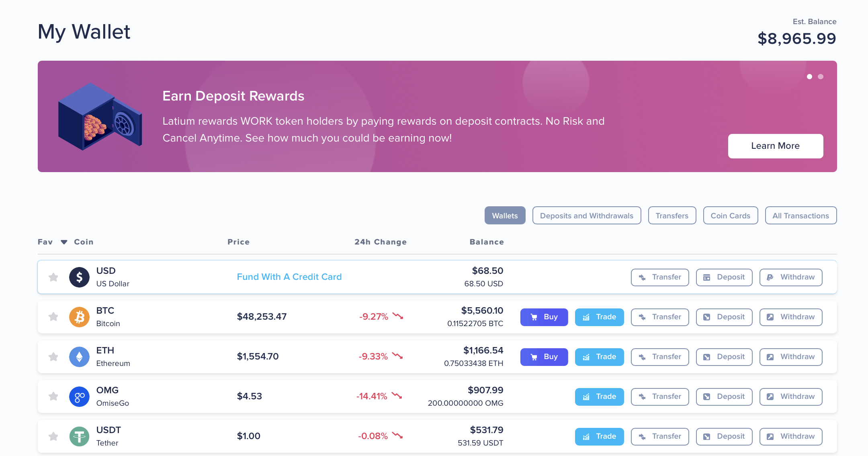Click the OMG downward trend arrow
Image resolution: width=868 pixels, height=456 pixels.
397,396
